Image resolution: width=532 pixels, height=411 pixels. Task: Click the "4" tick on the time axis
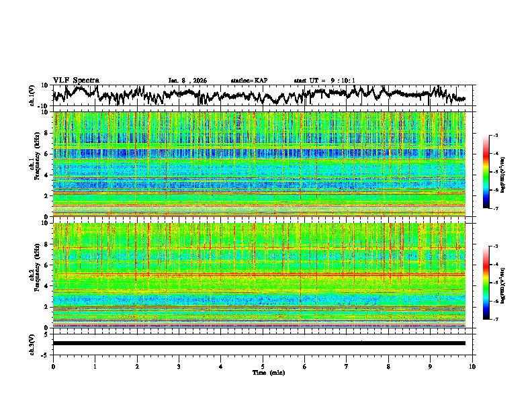click(x=221, y=367)
